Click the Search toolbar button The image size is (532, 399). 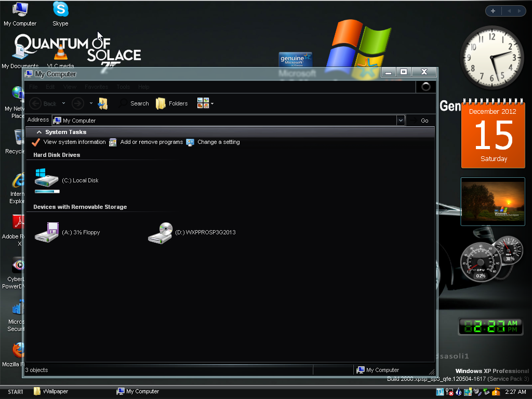(x=134, y=103)
